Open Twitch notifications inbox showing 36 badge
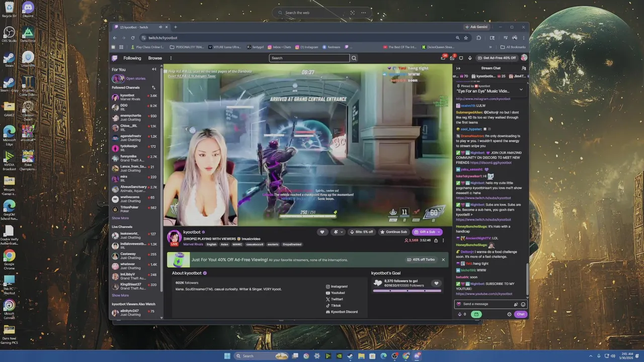This screenshot has width=644, height=362. (x=443, y=58)
